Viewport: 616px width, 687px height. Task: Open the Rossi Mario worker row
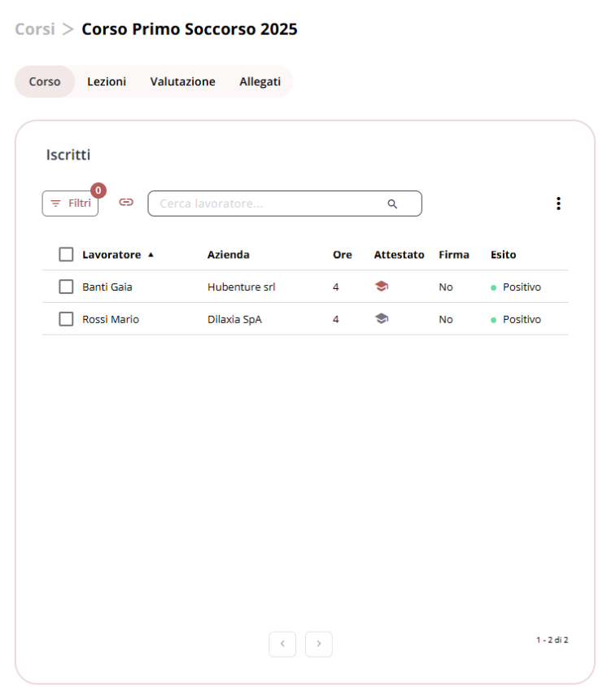point(305,319)
